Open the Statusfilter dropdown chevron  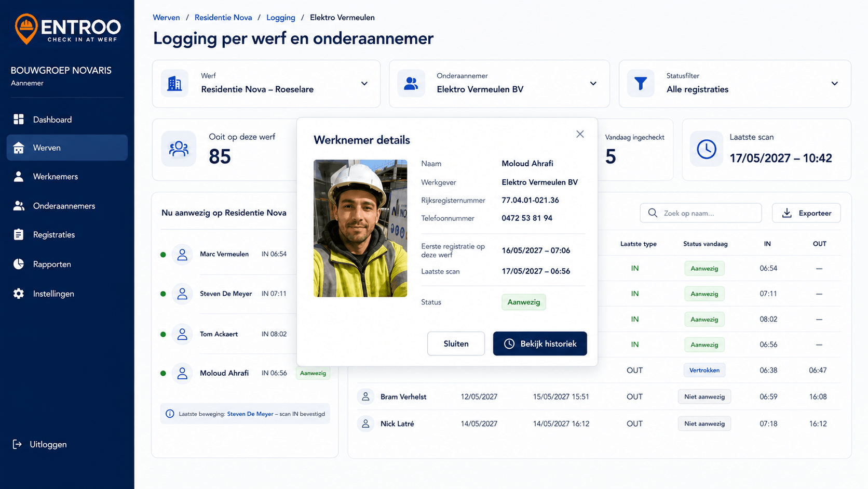coord(834,84)
